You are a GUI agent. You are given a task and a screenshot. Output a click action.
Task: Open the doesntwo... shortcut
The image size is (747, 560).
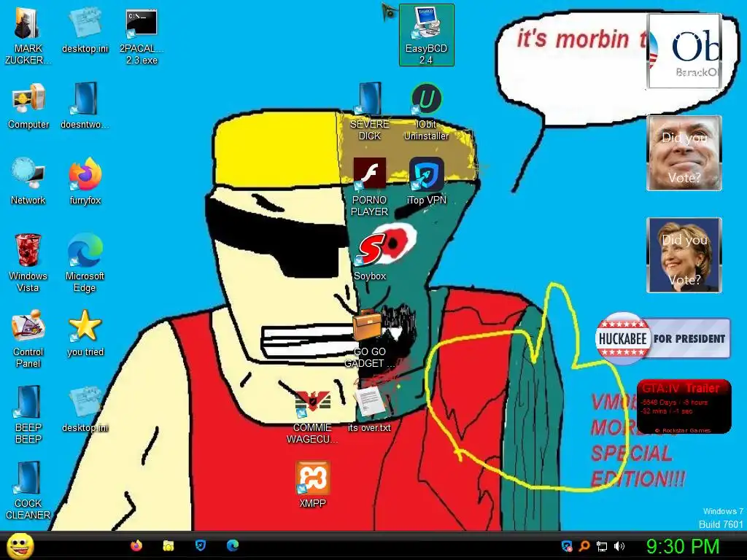coord(85,106)
